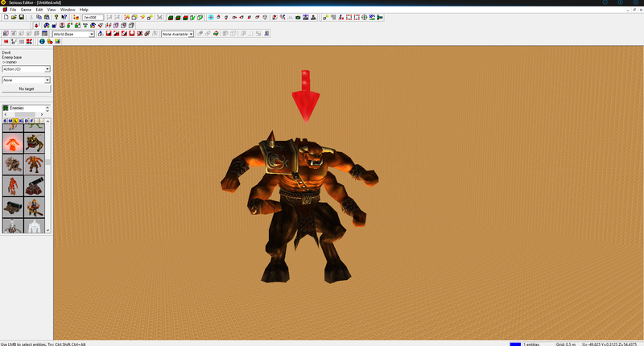Save the world with the floppy disk icon
Screen dimensions: 644x346
click(22, 17)
